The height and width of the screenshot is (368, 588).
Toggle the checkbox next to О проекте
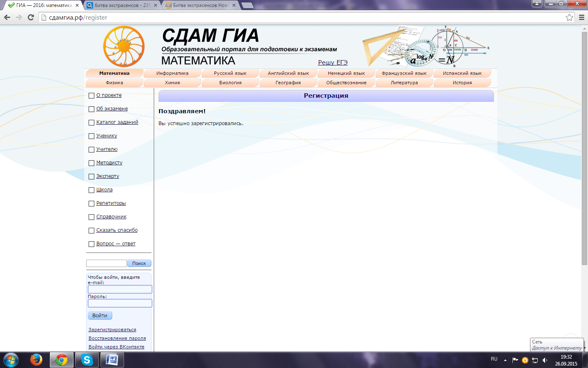91,96
